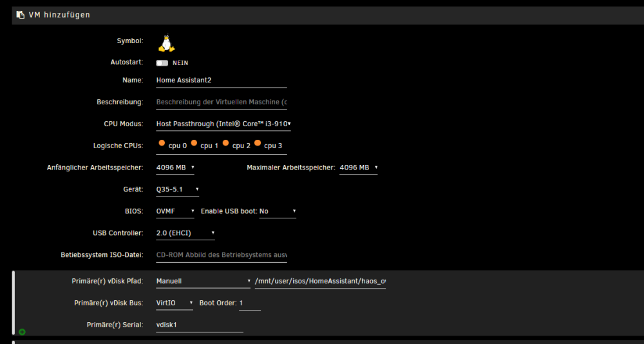This screenshot has width=644, height=344.
Task: Toggle logical cpu 0 checkbox
Action: [x=162, y=143]
